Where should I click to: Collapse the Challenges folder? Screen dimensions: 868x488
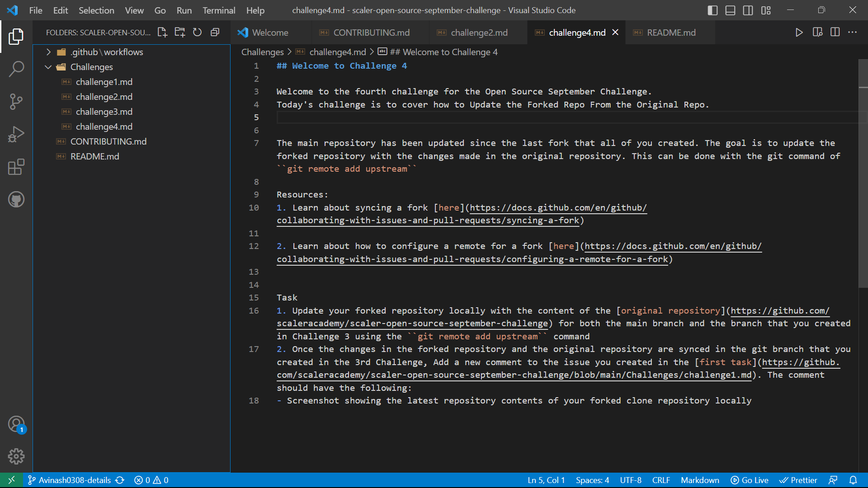(48, 66)
